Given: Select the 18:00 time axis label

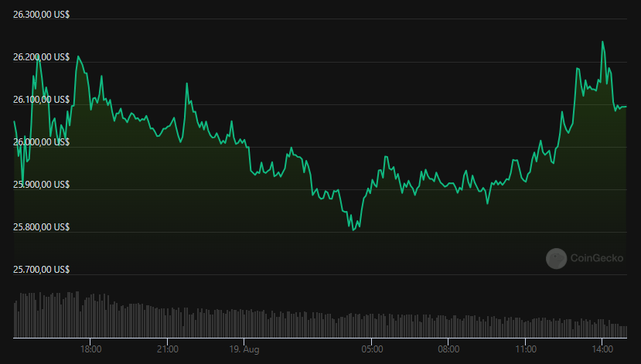Looking at the screenshot, I should 90,349.
